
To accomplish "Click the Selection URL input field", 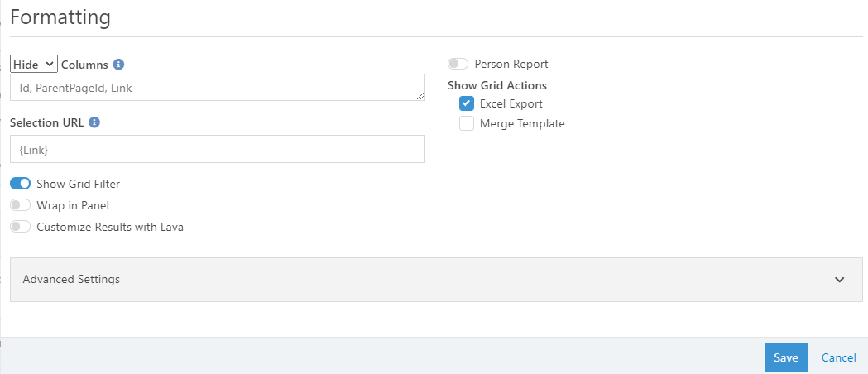I will coord(218,149).
